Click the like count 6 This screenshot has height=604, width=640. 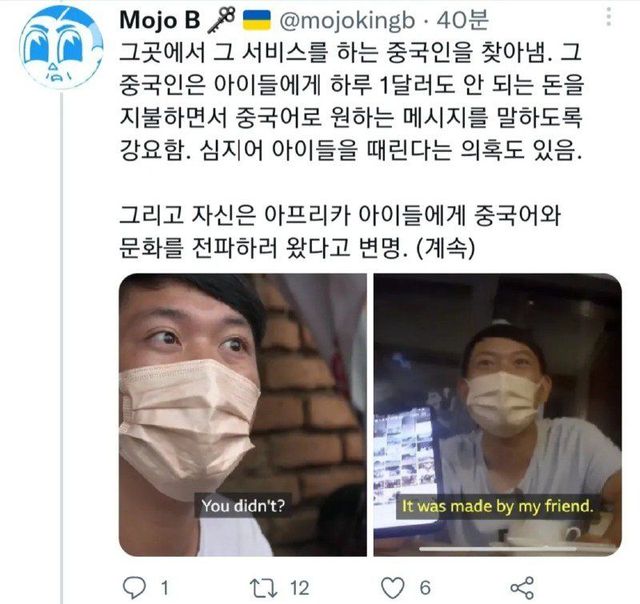[x=425, y=588]
